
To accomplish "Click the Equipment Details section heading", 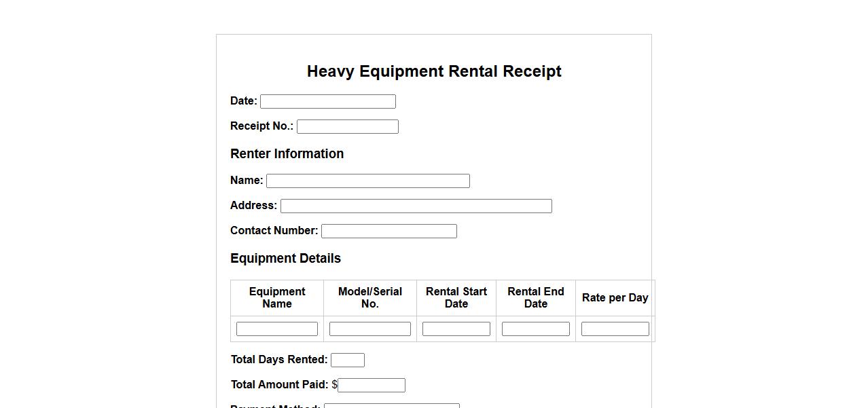I will pyautogui.click(x=285, y=259).
